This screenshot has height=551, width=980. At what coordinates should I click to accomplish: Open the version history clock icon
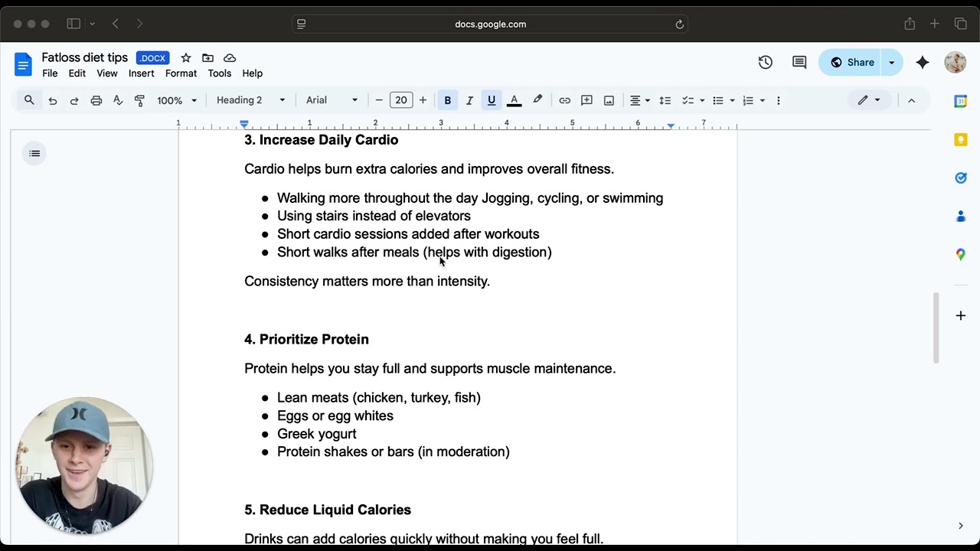point(765,63)
